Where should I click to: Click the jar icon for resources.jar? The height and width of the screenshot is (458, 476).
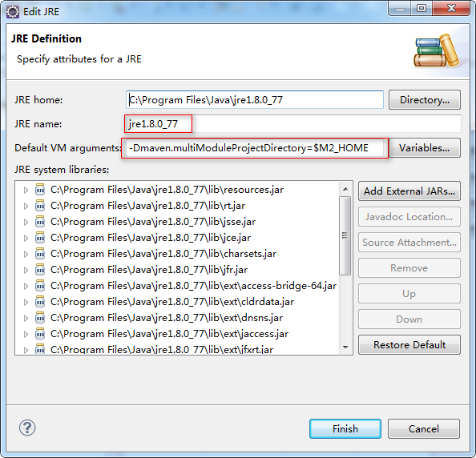(x=40, y=190)
